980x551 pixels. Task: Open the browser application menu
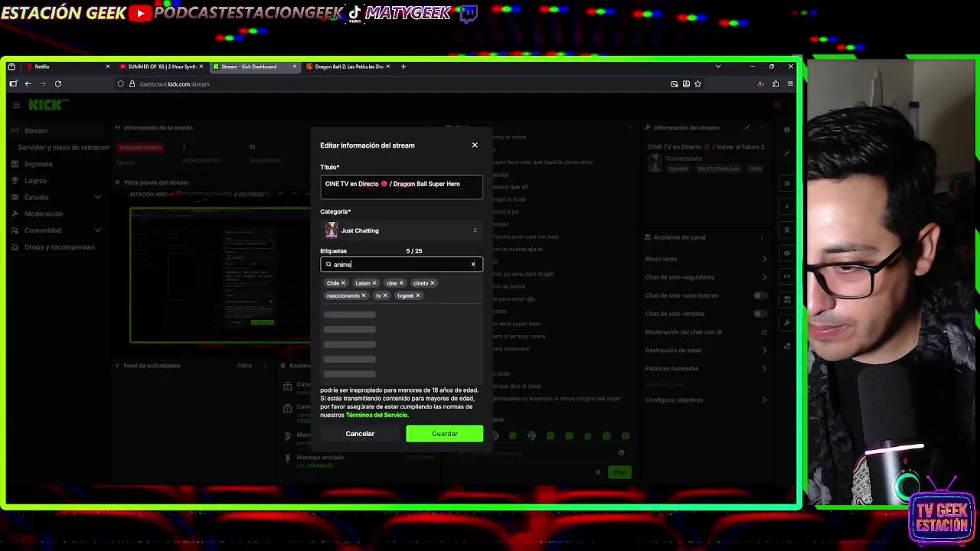click(x=790, y=83)
